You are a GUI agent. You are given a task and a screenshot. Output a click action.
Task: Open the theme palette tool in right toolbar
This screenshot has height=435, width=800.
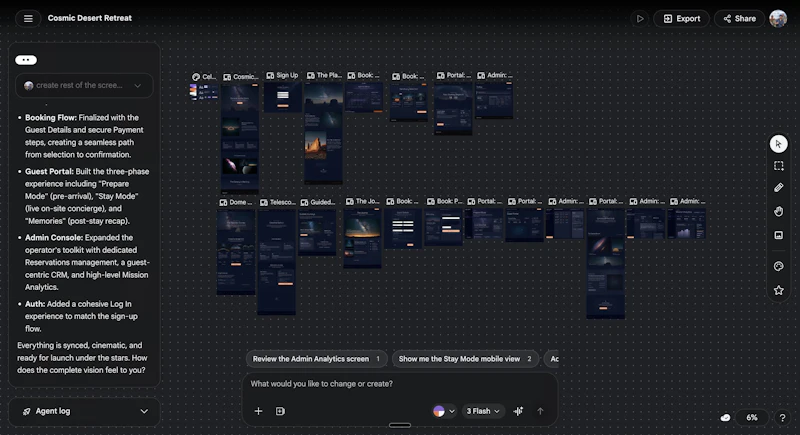(778, 266)
